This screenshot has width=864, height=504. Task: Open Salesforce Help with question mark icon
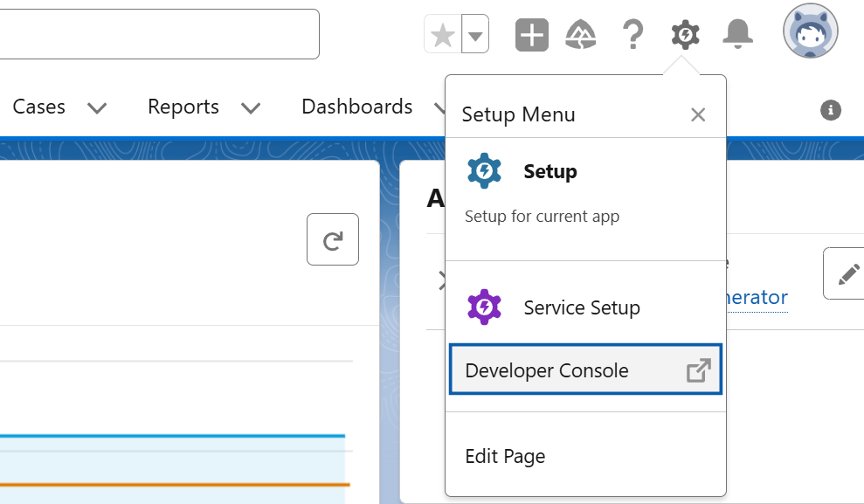click(x=632, y=33)
